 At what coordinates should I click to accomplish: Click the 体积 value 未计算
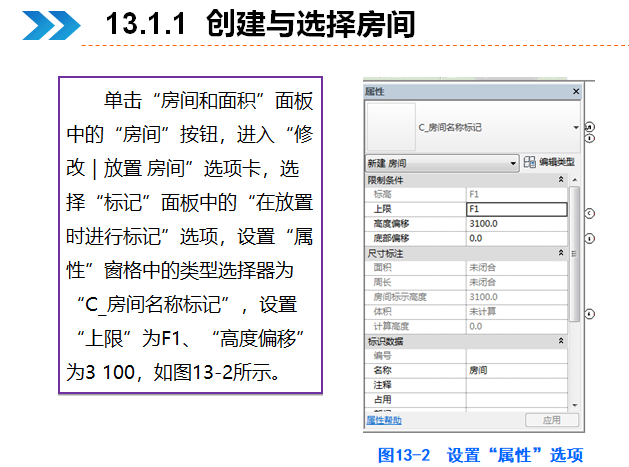[x=517, y=312]
